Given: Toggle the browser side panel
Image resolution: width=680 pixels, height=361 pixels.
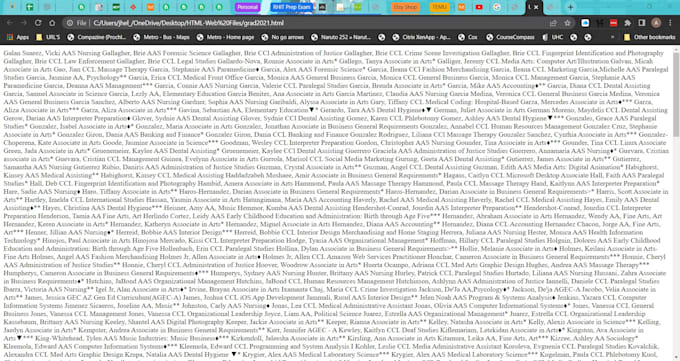Looking at the screenshot, I should coord(642,23).
